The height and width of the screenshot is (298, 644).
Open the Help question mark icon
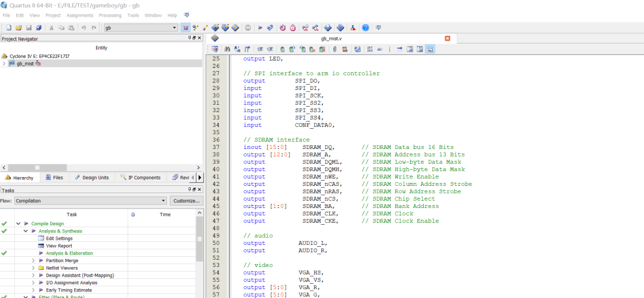(x=365, y=28)
